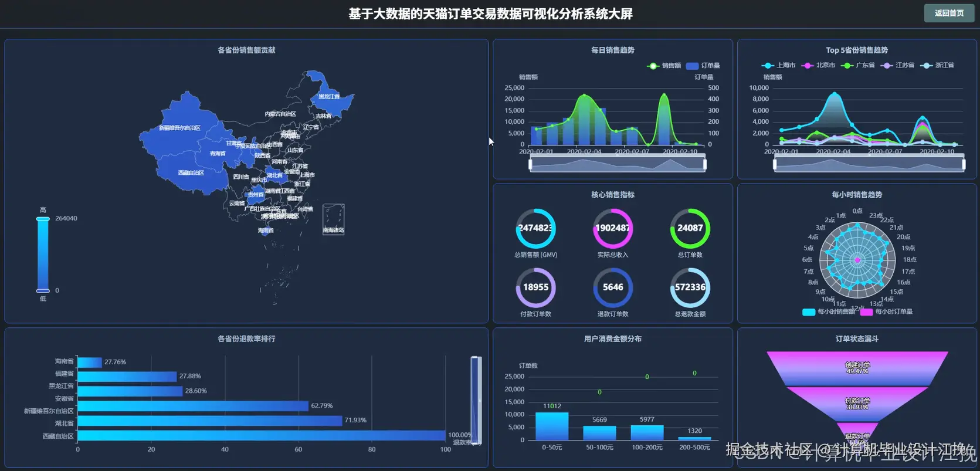The height and width of the screenshot is (471, 980).
Task: Click the 海南省 refund rate bar
Action: click(x=90, y=362)
